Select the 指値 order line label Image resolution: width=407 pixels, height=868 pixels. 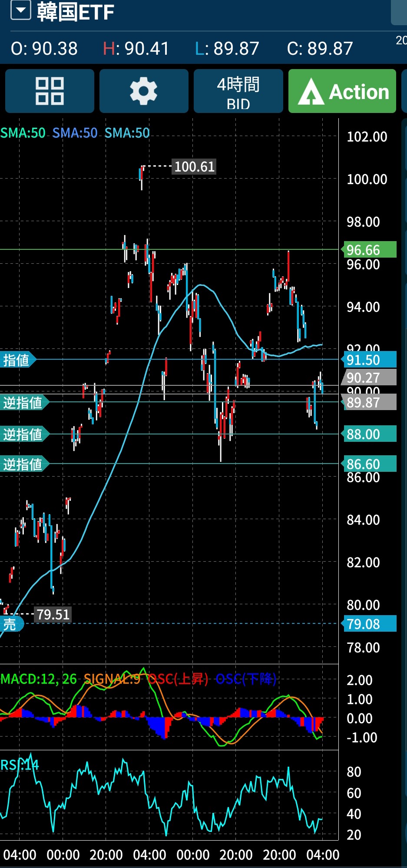[x=17, y=360]
